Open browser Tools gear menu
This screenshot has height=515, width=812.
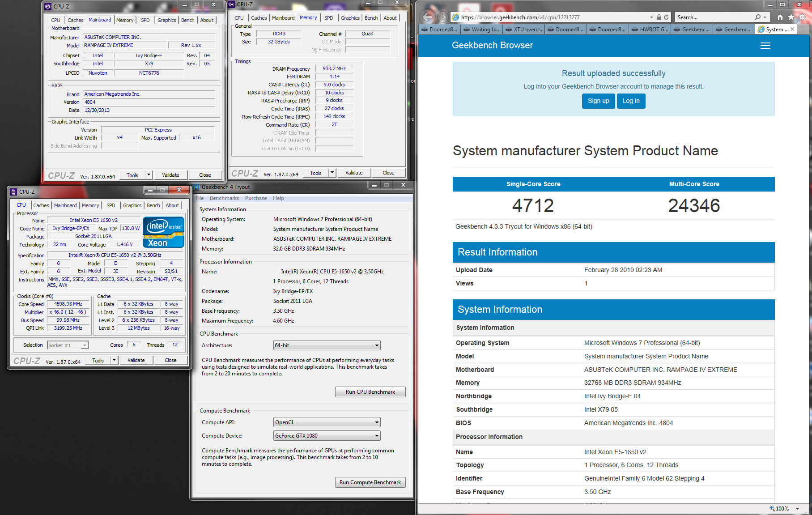pos(802,17)
